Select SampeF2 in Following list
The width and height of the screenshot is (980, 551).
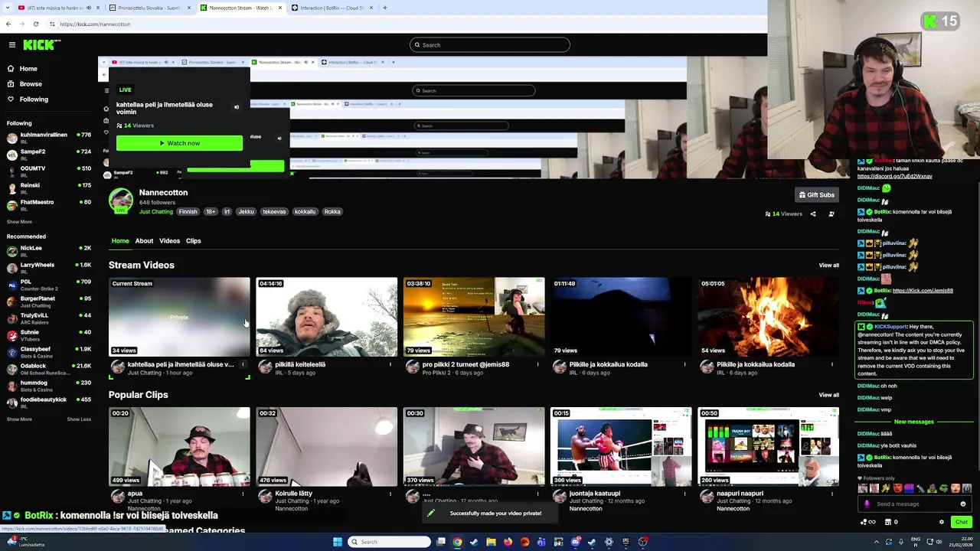48,155
